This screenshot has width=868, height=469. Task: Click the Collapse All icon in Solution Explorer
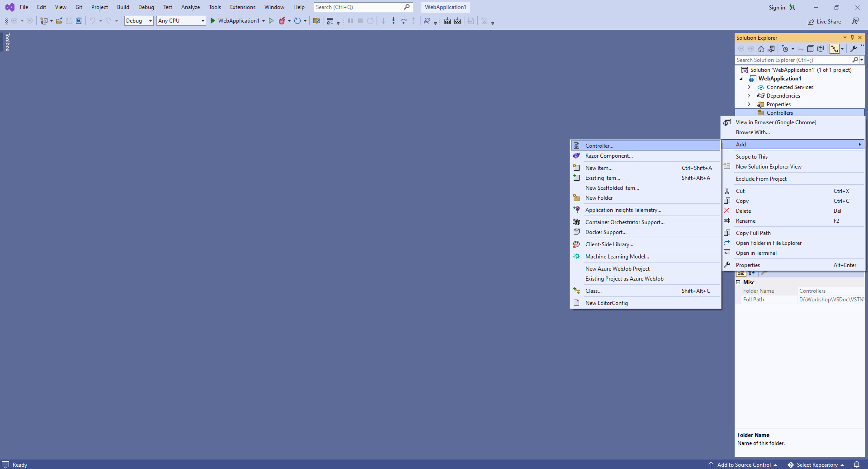tap(811, 49)
